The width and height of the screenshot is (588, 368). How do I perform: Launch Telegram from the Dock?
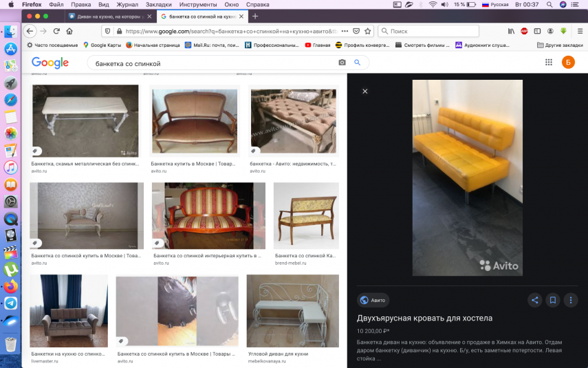(x=10, y=303)
